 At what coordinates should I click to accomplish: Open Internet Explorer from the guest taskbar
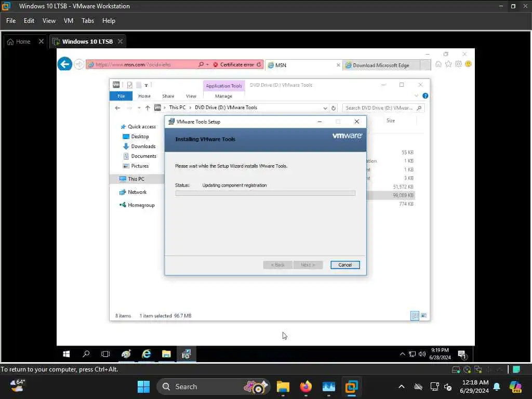(x=146, y=354)
